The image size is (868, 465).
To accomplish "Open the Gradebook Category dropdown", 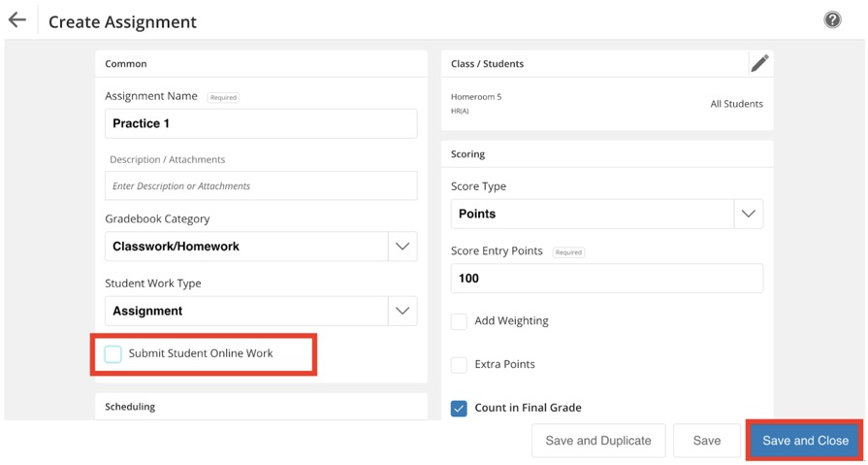I will pos(402,247).
